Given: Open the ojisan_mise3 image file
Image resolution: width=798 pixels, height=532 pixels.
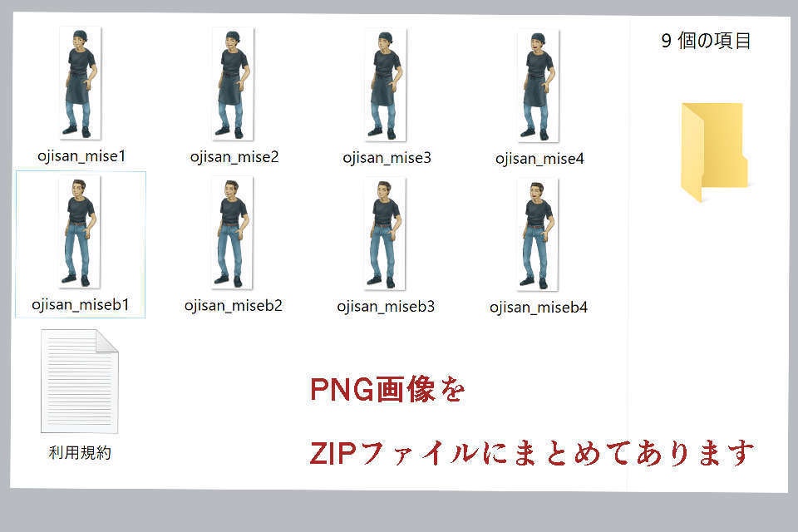Looking at the screenshot, I should (x=384, y=83).
